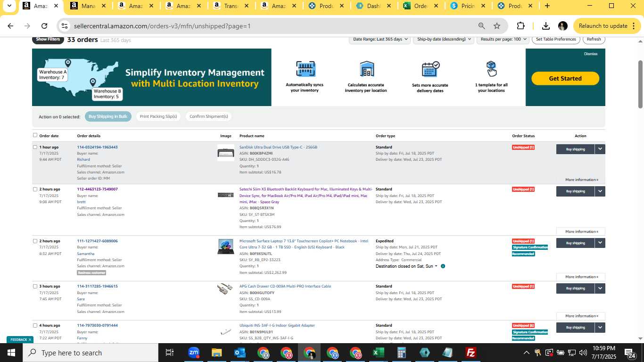
Task: Bookmark this page with star icon
Action: 497,26
